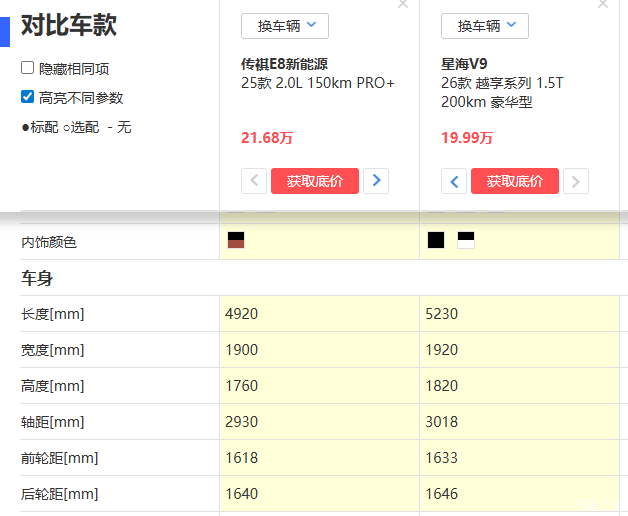The width and height of the screenshot is (628, 516).
Task: Open 换车辆 dropdown above 传祺E8新能源
Action: (x=285, y=26)
